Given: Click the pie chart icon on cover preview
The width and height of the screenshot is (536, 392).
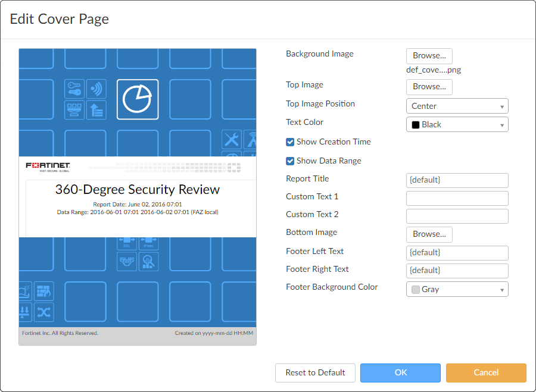Looking at the screenshot, I should pyautogui.click(x=137, y=99).
